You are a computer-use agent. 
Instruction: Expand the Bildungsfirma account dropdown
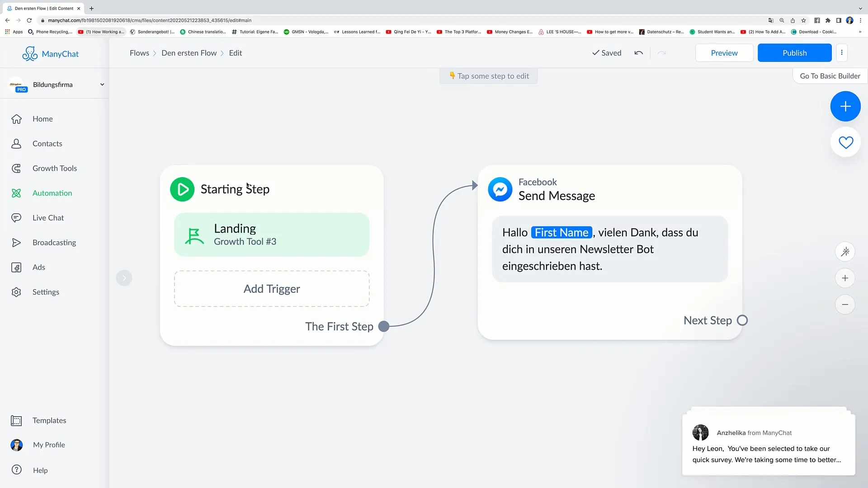click(x=102, y=84)
